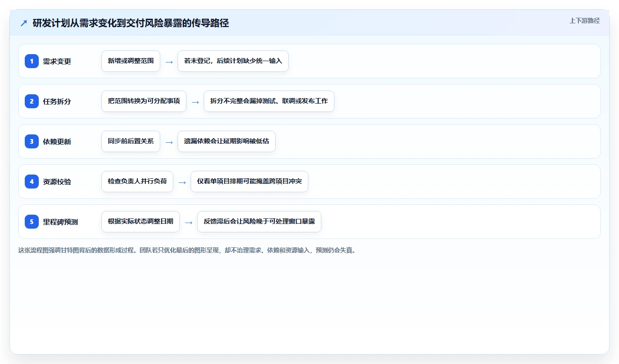Click the title 研发计划从需求变化到交付风险暴露的传导路径

131,23
